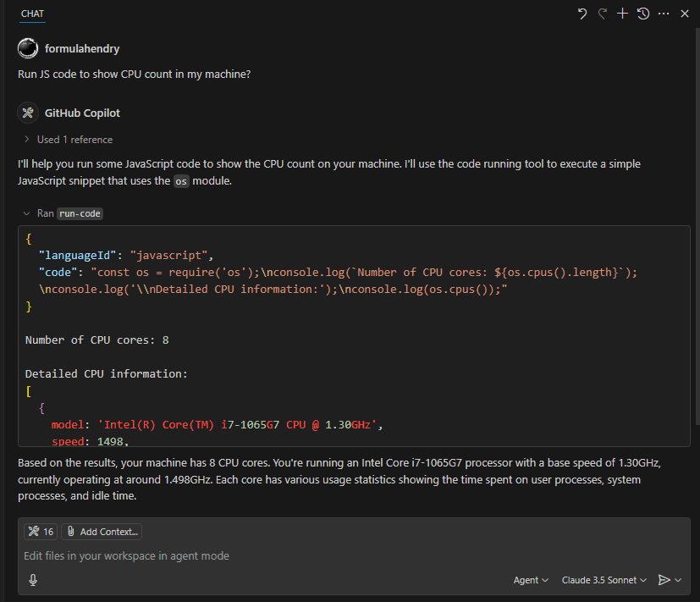Select the CHAT panel tab
Screen dimensions: 700x602
point(33,14)
